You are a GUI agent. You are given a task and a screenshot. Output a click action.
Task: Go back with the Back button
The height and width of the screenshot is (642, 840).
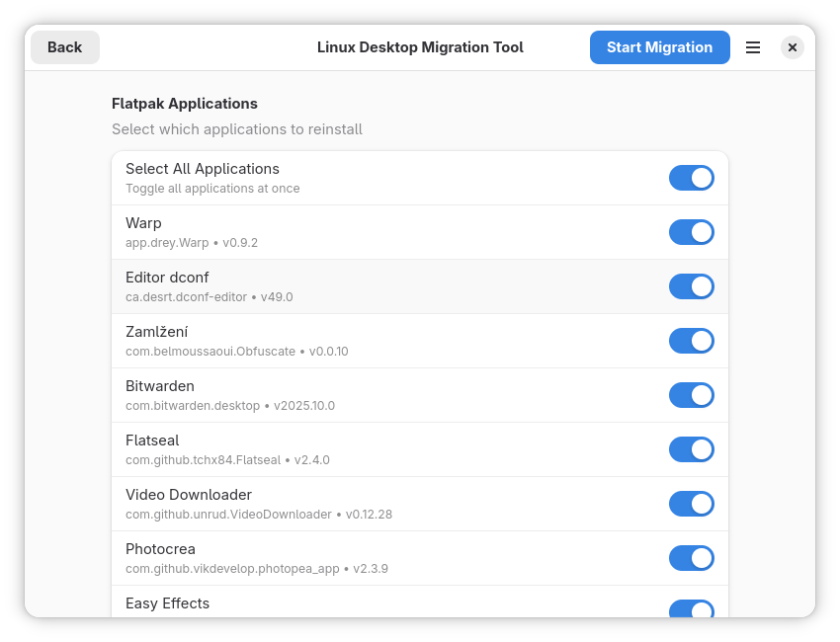pyautogui.click(x=65, y=47)
